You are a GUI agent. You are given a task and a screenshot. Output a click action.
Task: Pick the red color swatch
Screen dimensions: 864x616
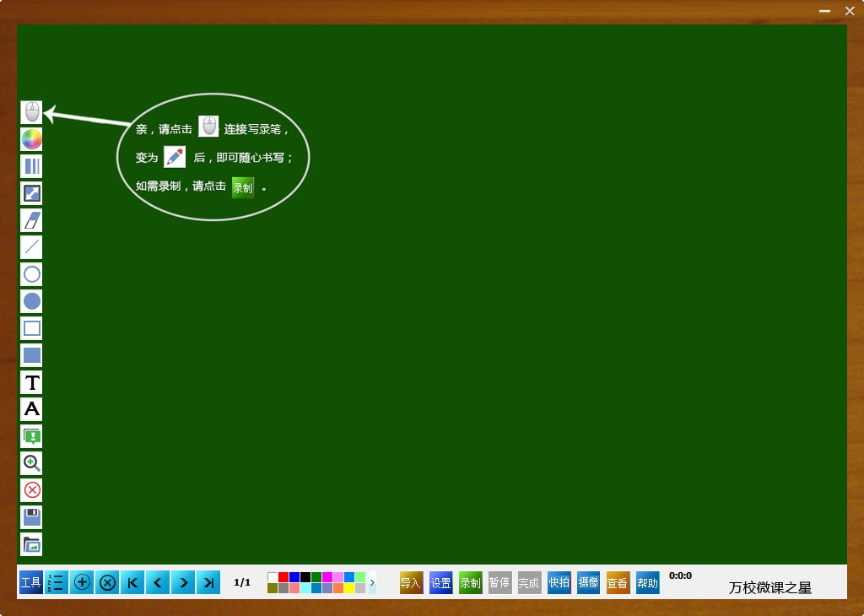click(x=283, y=577)
